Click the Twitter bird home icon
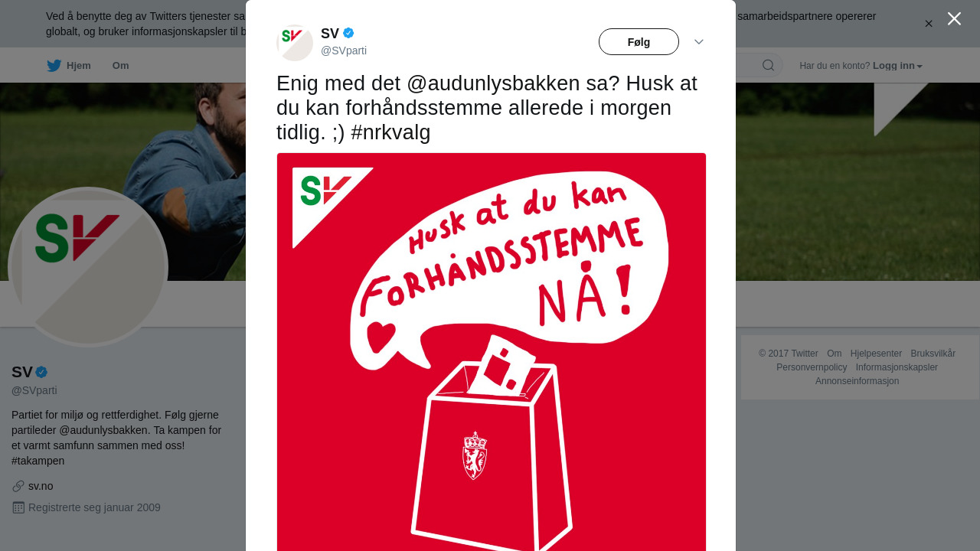 pyautogui.click(x=54, y=66)
